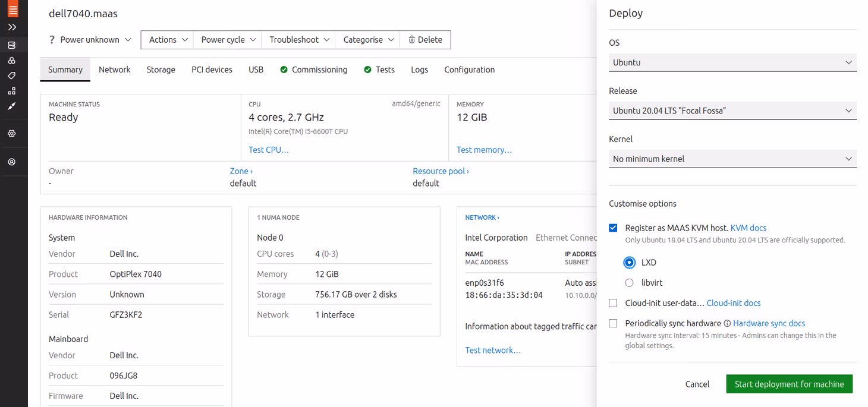
Task: Enable Cloud-init user-data checkbox
Action: pos(613,303)
